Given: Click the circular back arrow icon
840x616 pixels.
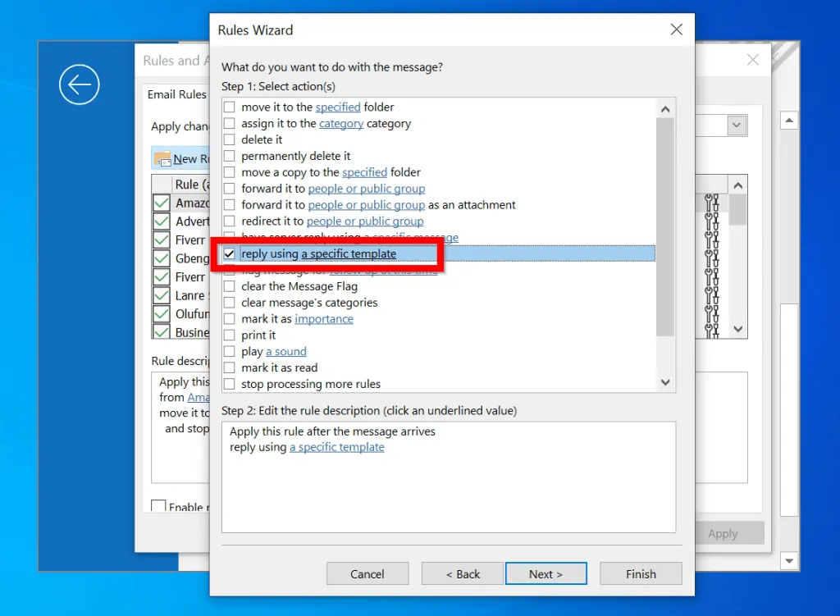Looking at the screenshot, I should point(79,84).
